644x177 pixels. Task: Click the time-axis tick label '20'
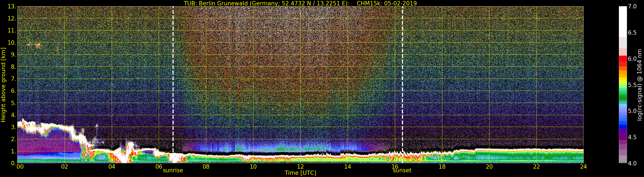pyautogui.click(x=489, y=166)
